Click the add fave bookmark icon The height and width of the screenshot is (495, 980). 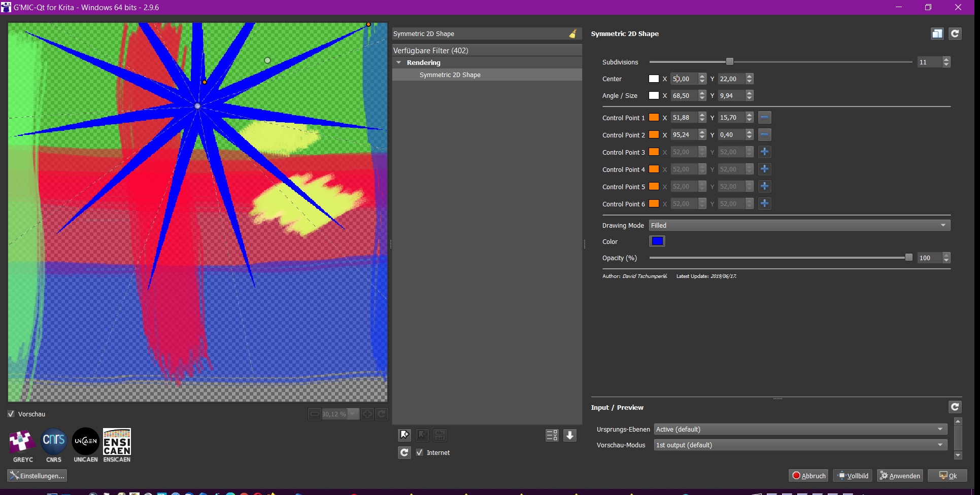coord(404,435)
